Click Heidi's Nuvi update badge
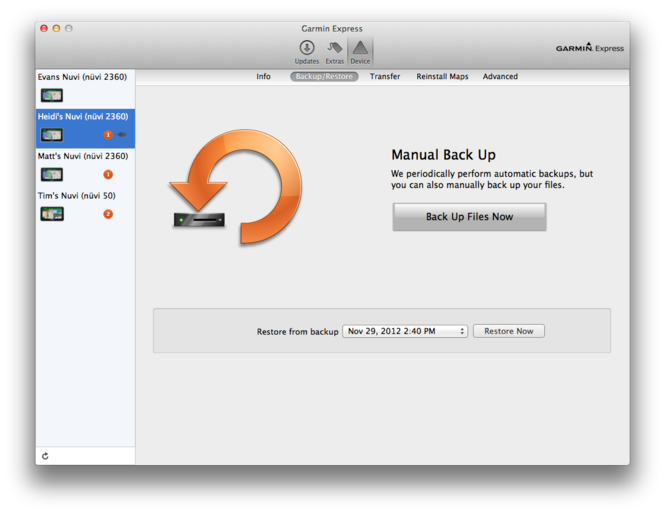Screen dimensions: 665x514 108,135
